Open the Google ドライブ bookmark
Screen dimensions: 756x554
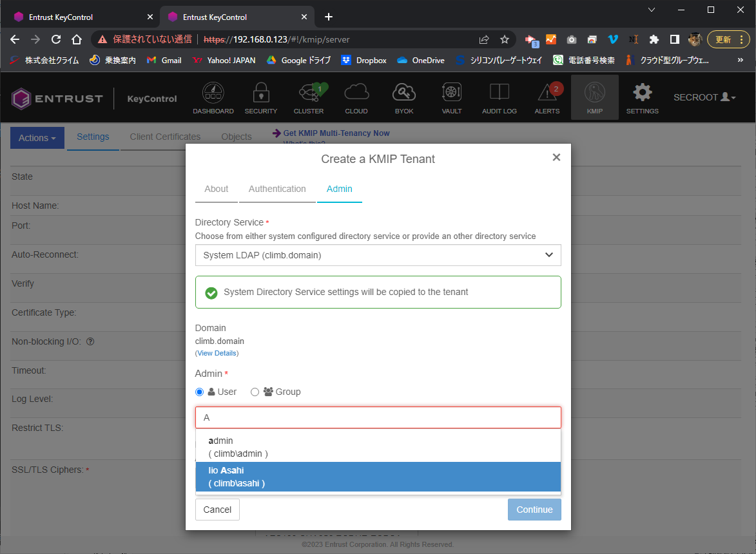(x=299, y=60)
